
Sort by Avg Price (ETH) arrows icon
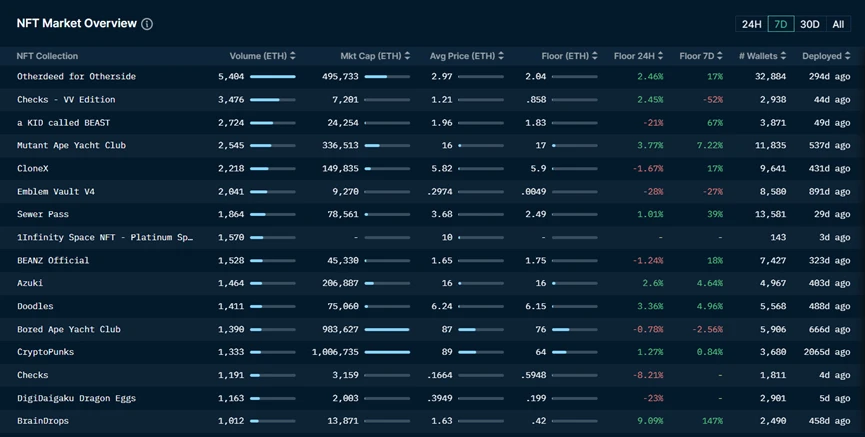point(501,56)
